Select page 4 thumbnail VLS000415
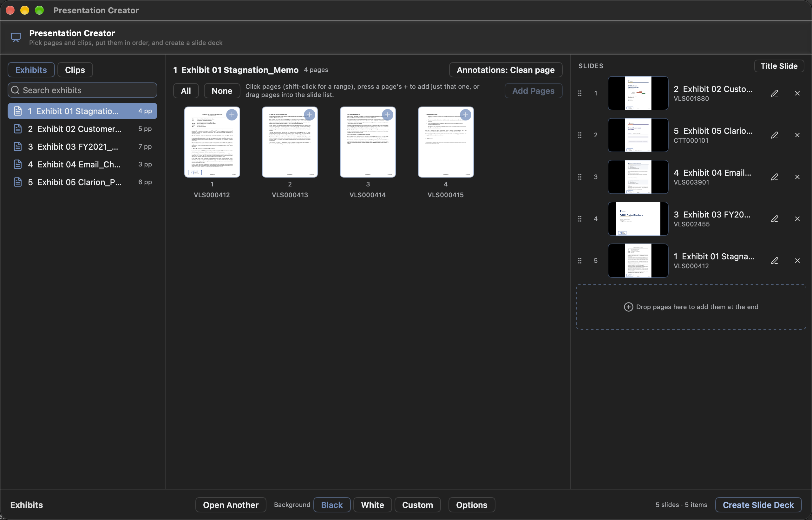Viewport: 812px width, 520px height. [446, 142]
